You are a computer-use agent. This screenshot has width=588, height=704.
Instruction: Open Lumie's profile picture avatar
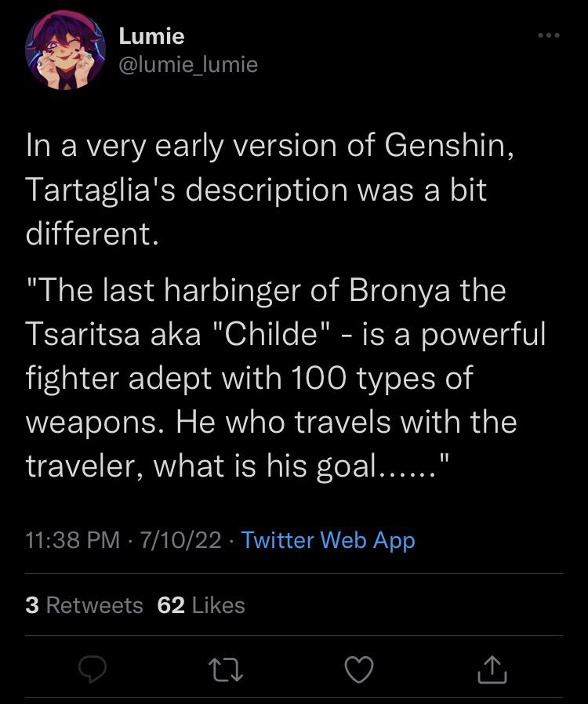pyautogui.click(x=66, y=50)
